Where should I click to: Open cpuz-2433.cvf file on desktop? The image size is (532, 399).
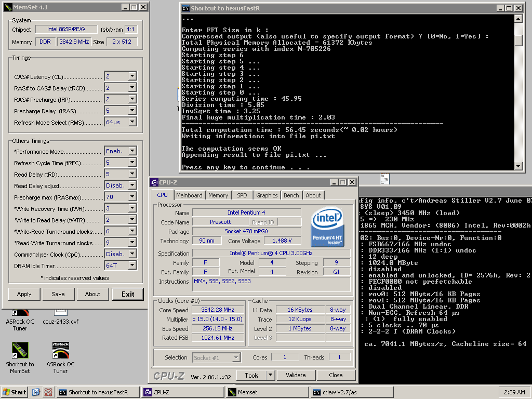[60, 317]
